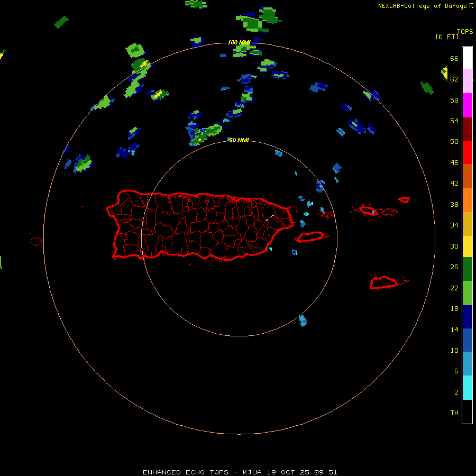This screenshot has height=476, width=476.
Task: Click the legend value 42
Action: tap(454, 184)
